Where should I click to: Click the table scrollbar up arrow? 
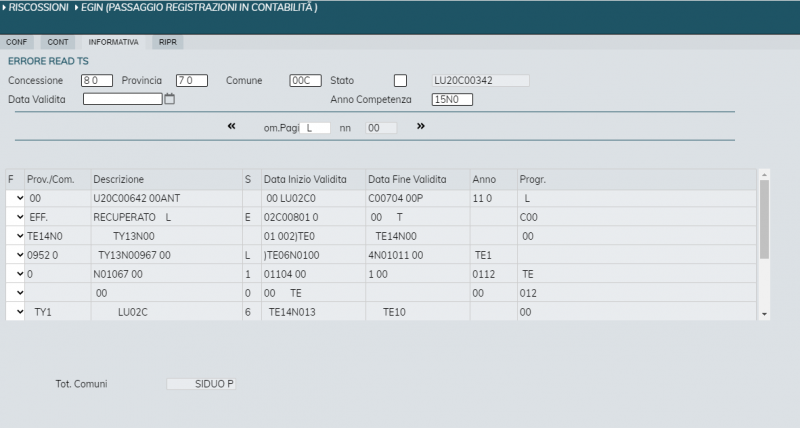coord(765,175)
